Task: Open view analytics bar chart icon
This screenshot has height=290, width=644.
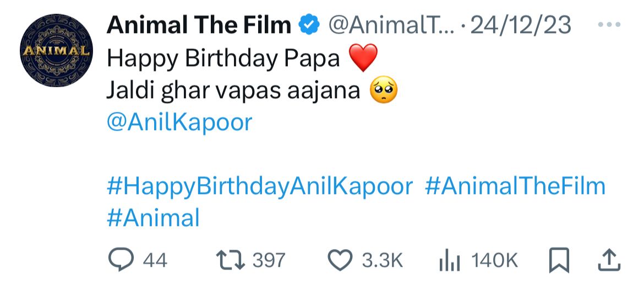Action: (x=449, y=260)
